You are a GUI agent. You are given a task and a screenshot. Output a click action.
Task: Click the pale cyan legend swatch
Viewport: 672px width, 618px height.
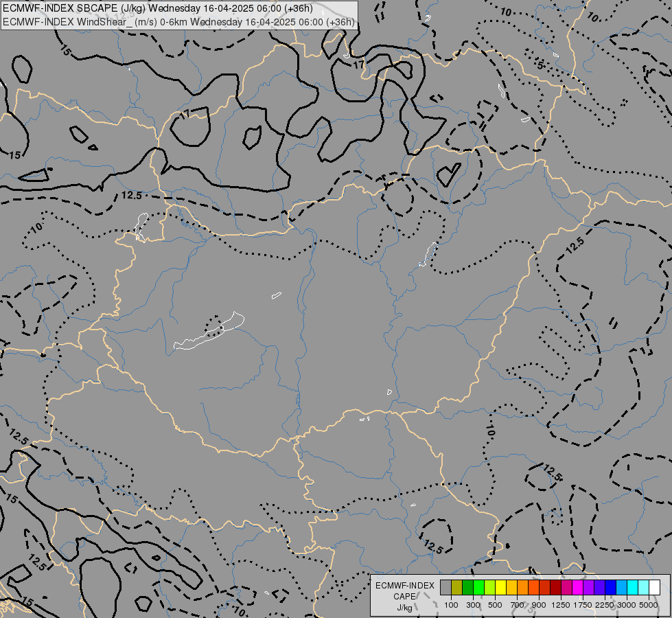click(x=644, y=587)
